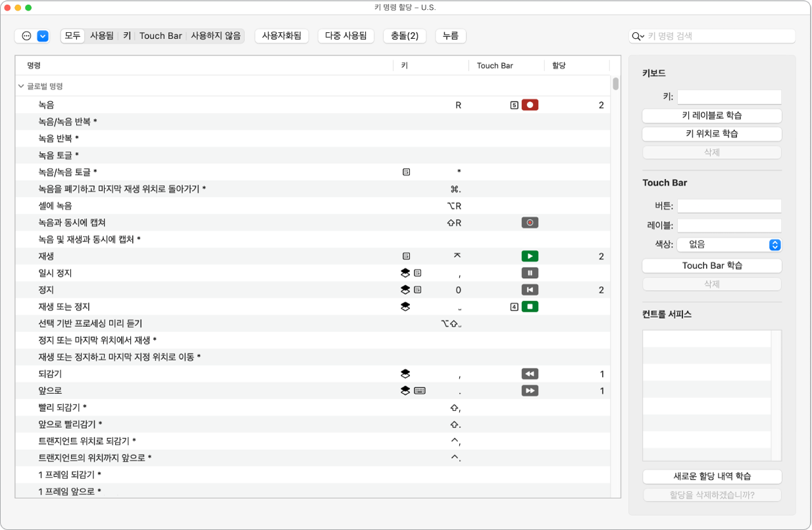Click the green stop Touch Bar icon for 재생 또는 정지
The image size is (812, 530).
pos(530,306)
